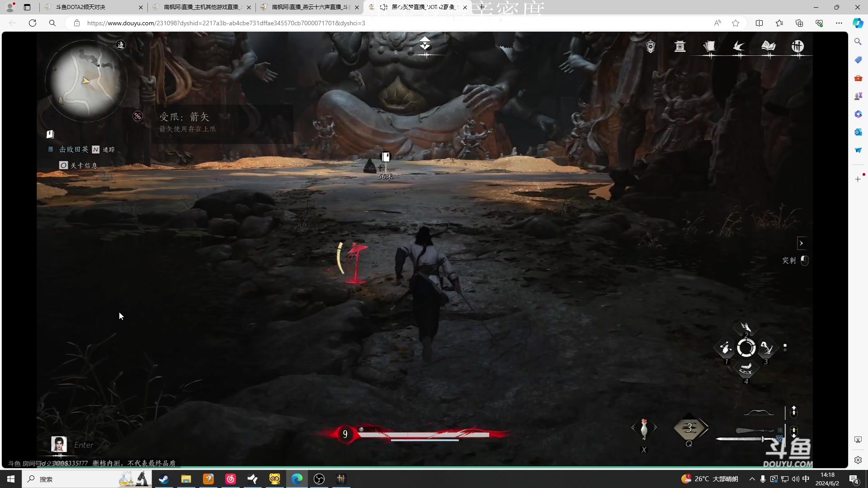
Task: Open the tab actions menu
Action: click(x=27, y=7)
